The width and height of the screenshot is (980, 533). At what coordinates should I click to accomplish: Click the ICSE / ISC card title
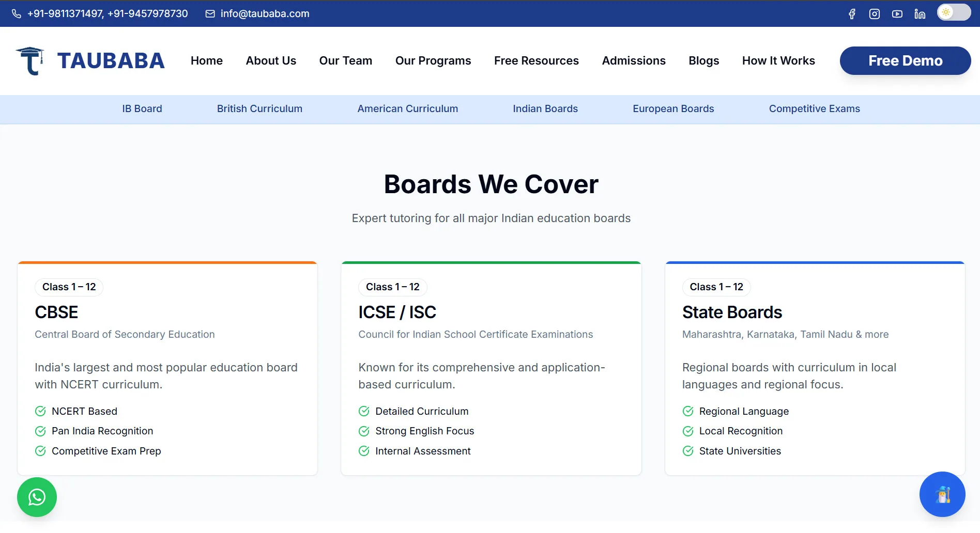397,312
